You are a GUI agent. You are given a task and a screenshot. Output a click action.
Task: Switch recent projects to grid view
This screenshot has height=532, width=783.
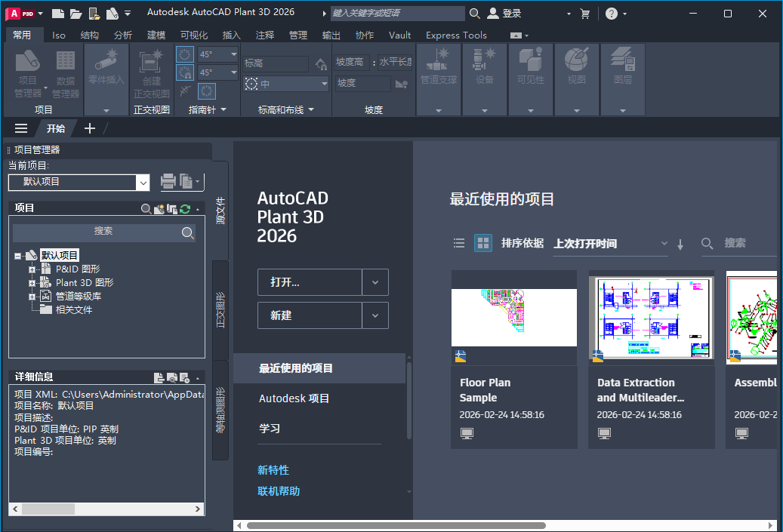click(x=483, y=243)
